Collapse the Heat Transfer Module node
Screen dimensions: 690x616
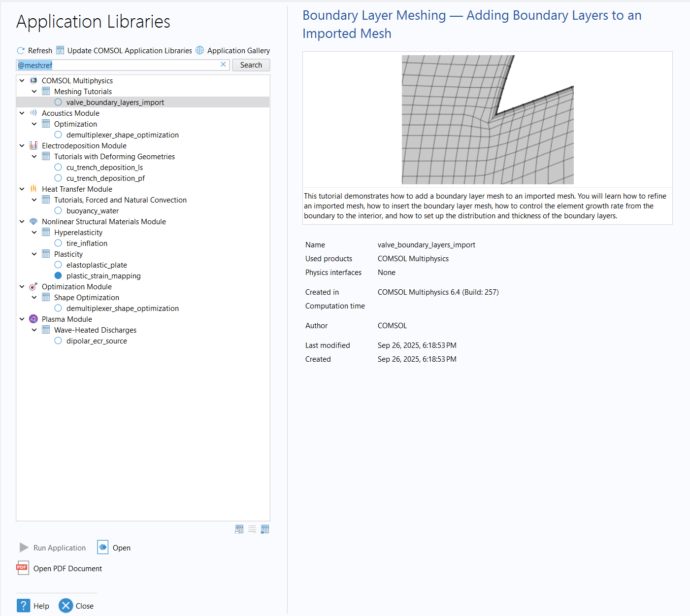tap(22, 189)
